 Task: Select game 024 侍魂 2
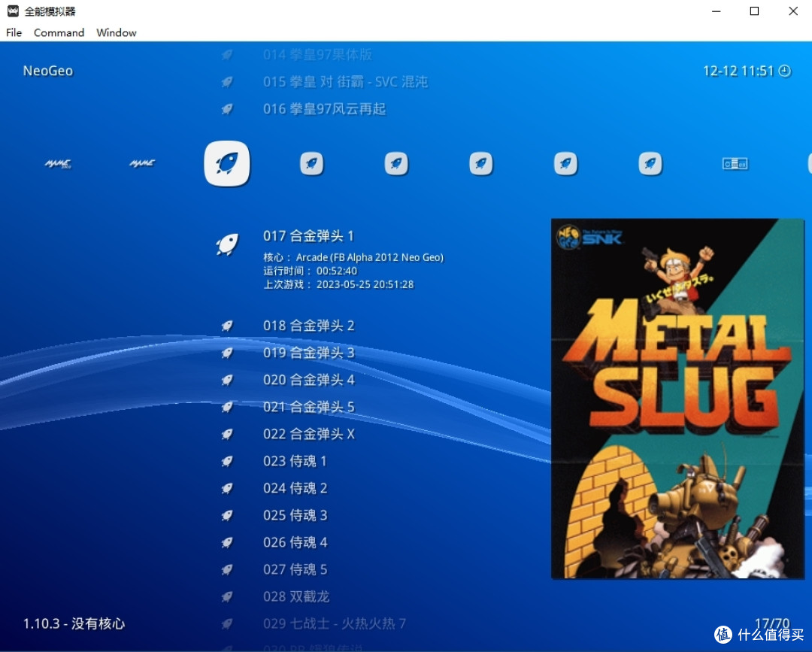point(295,488)
